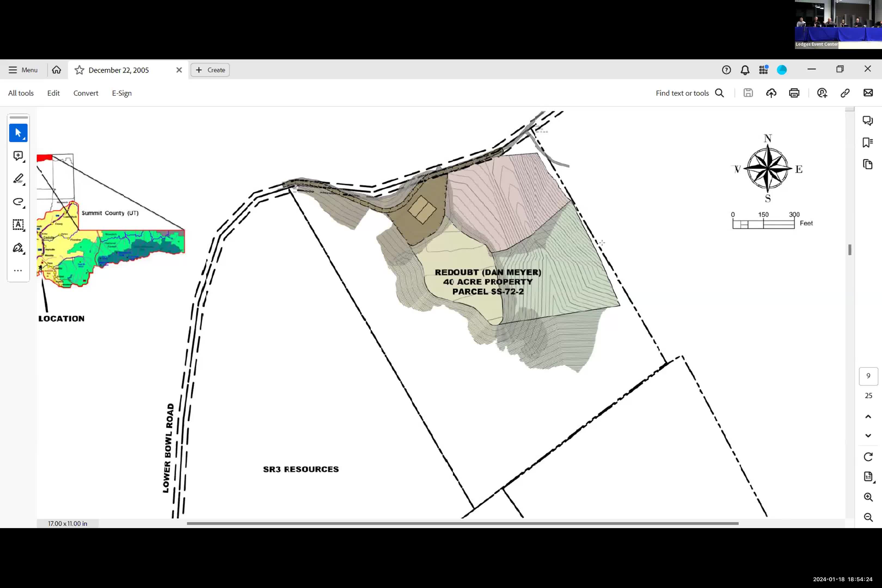Toggle favorite star on December 22 tab
This screenshot has width=882, height=588.
79,70
